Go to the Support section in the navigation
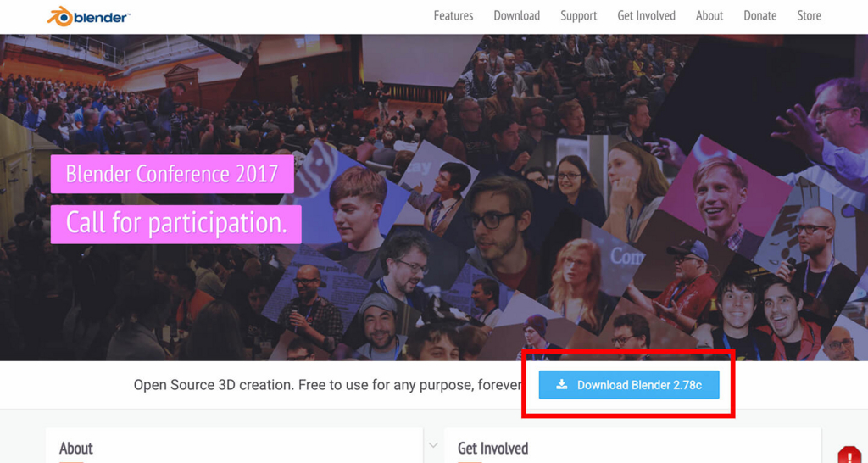The height and width of the screenshot is (463, 868). [x=578, y=16]
